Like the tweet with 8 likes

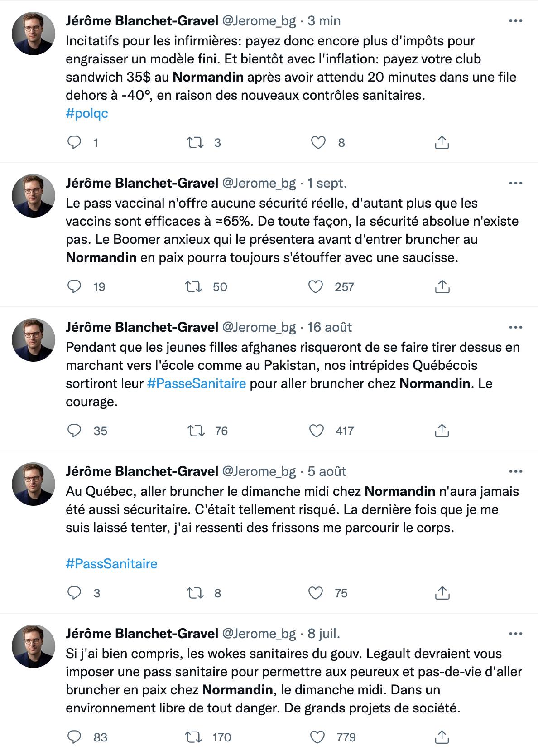[x=318, y=143]
